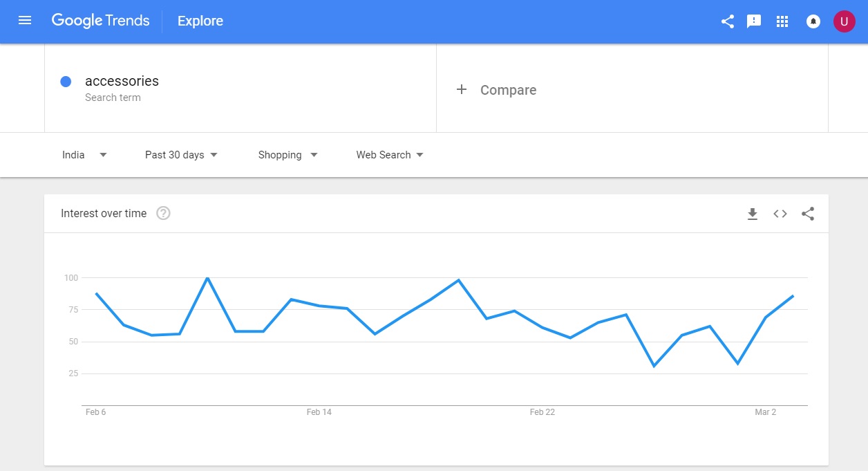
Task: Open the hamburger main menu
Action: [25, 21]
